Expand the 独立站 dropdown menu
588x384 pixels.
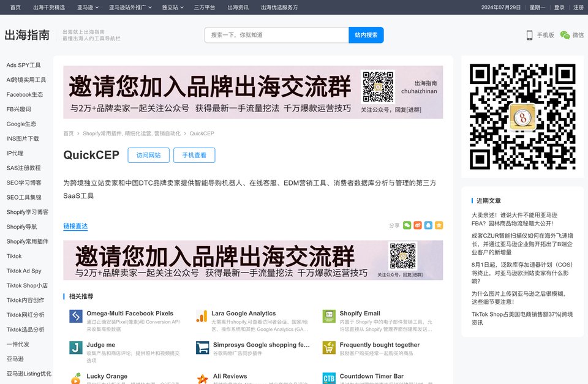point(173,7)
